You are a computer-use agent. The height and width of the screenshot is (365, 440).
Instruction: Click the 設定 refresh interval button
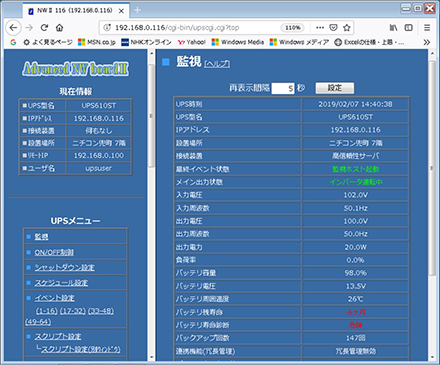click(335, 88)
